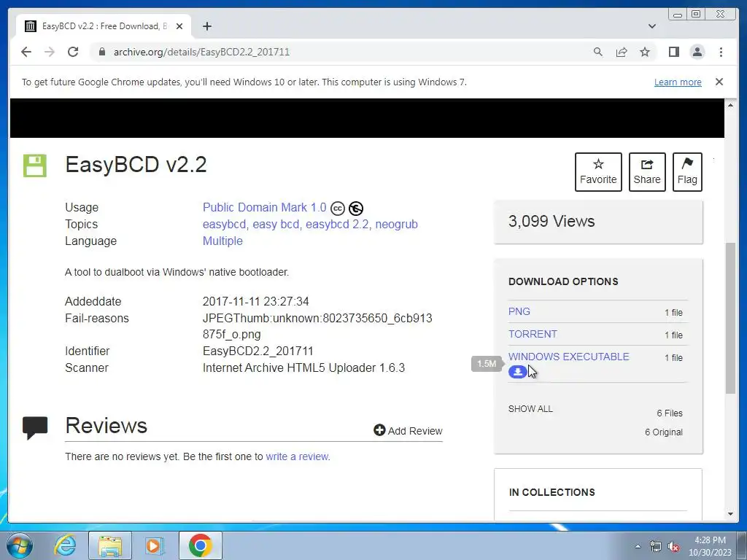Screen dimensions: 747x560
Task: Open the Learn more link
Action: click(678, 82)
